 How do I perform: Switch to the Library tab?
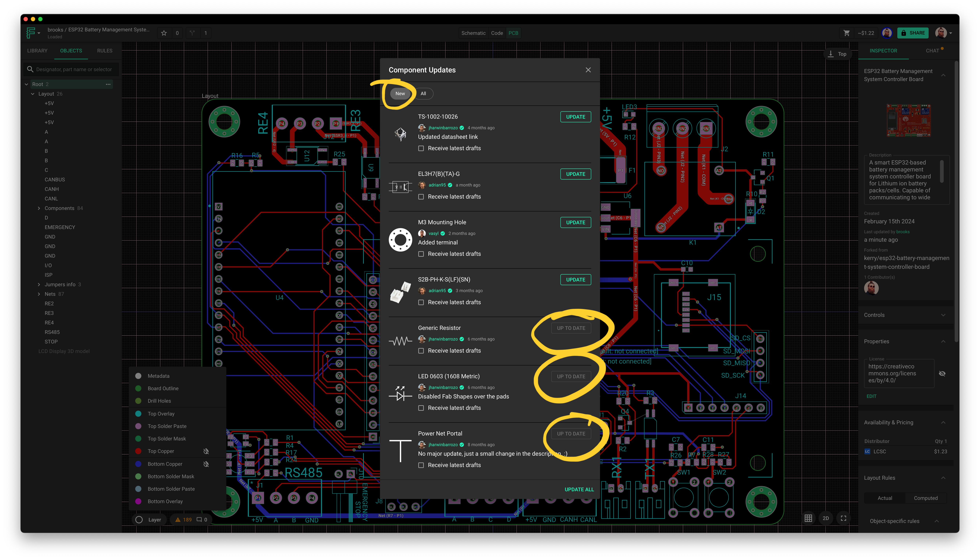(x=37, y=51)
